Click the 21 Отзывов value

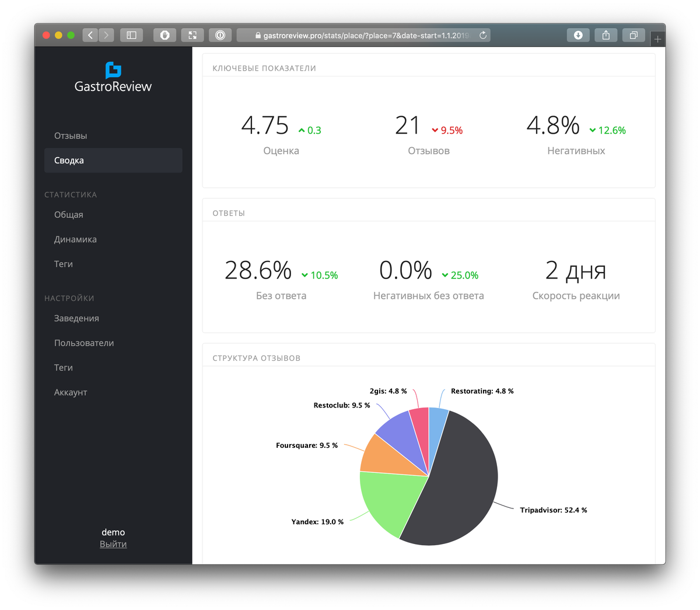click(x=407, y=126)
